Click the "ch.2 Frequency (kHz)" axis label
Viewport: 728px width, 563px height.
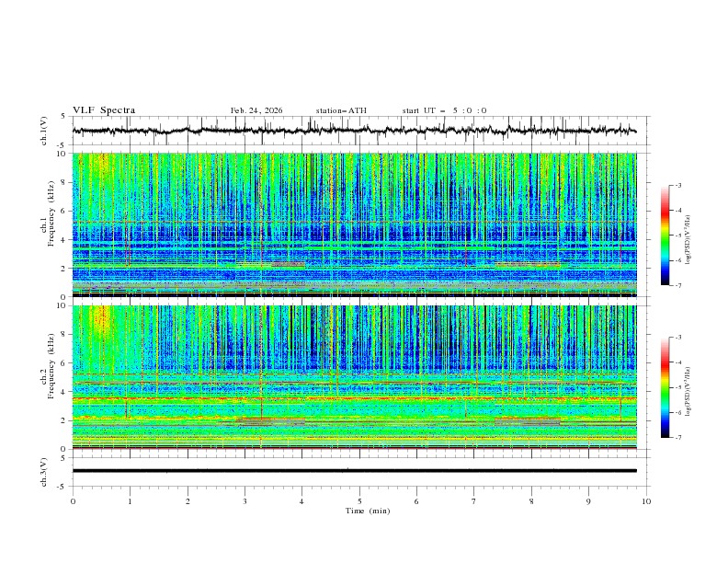tap(48, 366)
